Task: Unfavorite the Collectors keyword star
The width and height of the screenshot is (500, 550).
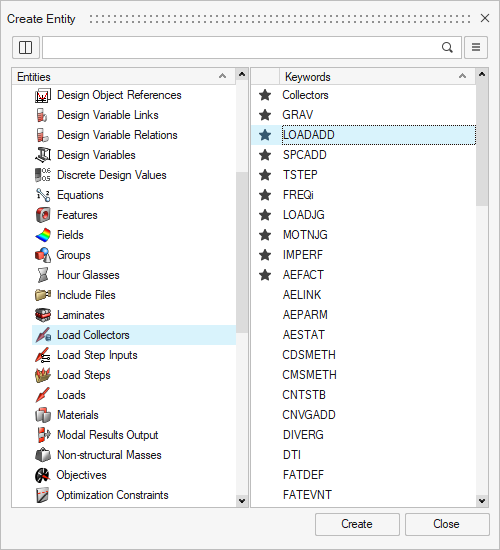Action: (265, 95)
